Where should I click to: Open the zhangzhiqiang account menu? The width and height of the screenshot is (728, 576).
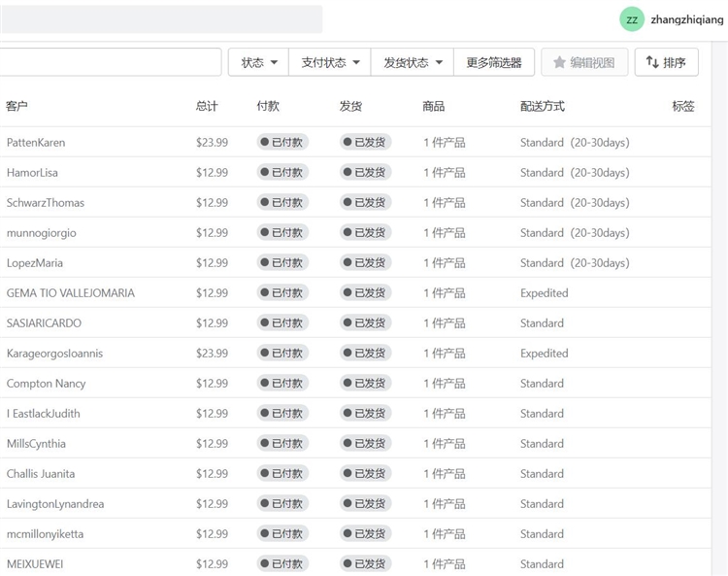click(686, 19)
